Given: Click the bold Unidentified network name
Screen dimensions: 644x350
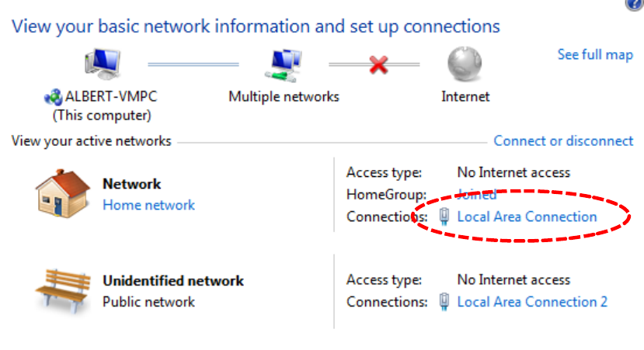Looking at the screenshot, I should click(x=173, y=281).
